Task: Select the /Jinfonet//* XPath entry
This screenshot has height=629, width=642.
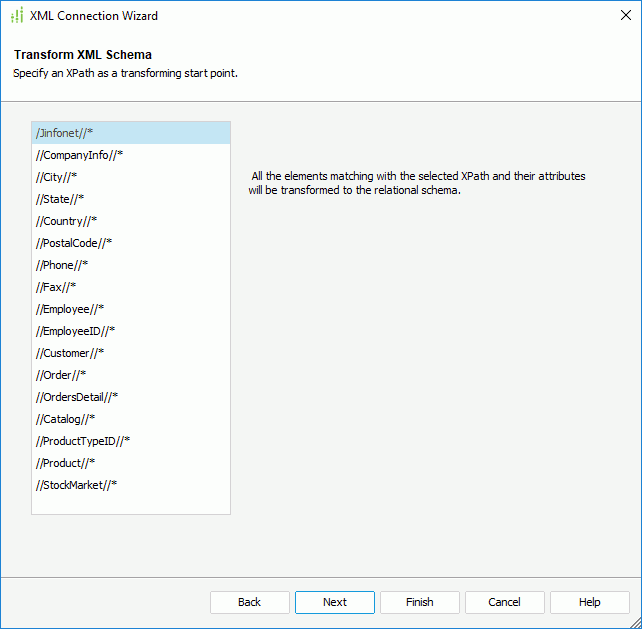Action: click(x=65, y=133)
